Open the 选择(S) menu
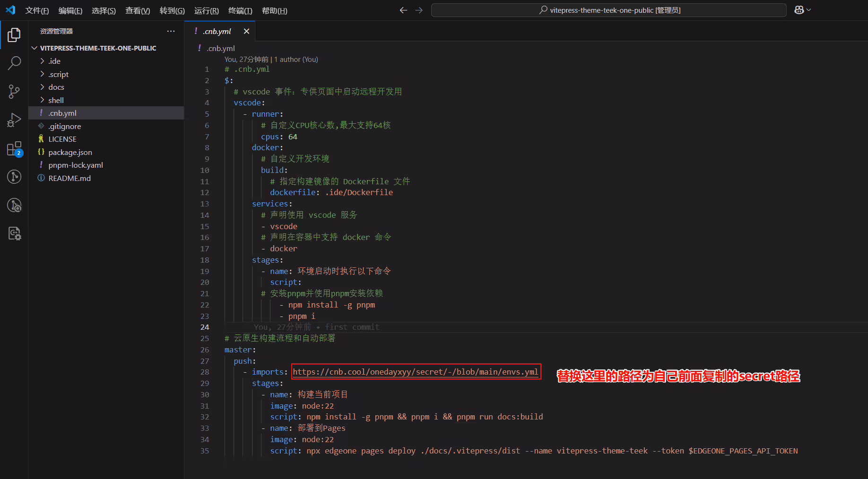Screen dimensions: 868x479 tap(104, 10)
